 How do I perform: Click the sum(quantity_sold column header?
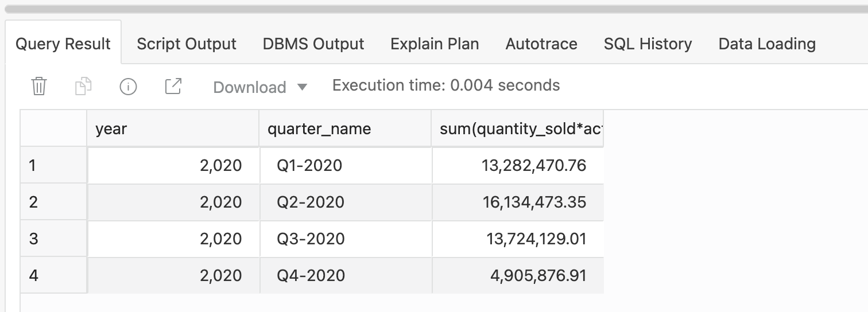(x=517, y=129)
